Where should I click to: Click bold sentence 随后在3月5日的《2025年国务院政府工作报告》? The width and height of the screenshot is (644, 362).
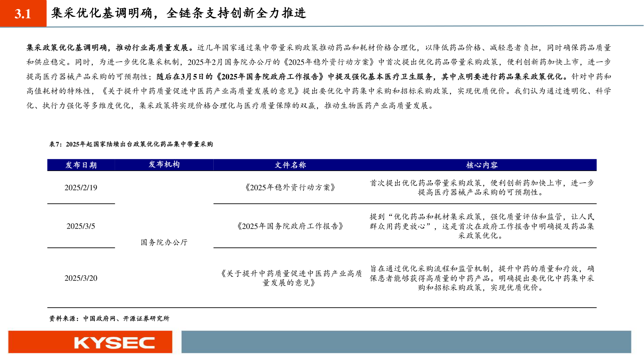(363, 77)
